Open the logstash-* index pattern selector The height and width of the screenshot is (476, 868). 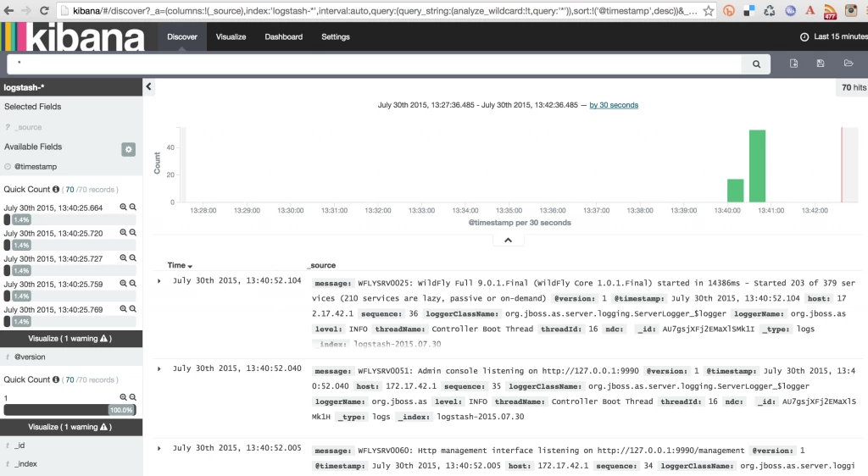71,87
